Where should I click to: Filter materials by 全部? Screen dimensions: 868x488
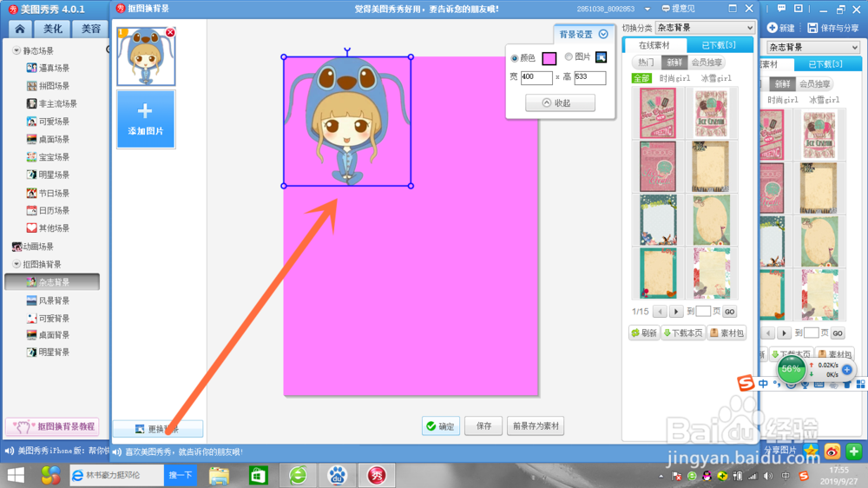click(x=641, y=78)
